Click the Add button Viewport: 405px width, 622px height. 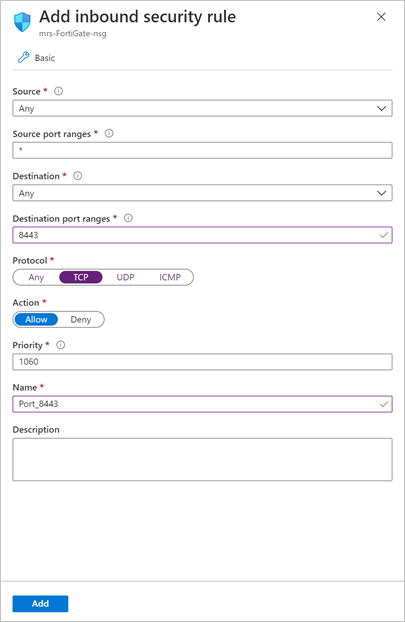[x=40, y=603]
